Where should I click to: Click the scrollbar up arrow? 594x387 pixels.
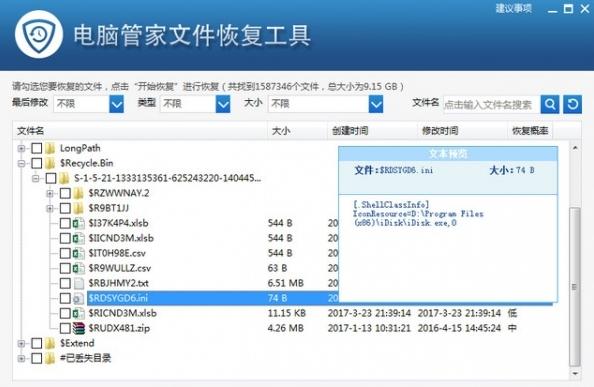pos(575,148)
